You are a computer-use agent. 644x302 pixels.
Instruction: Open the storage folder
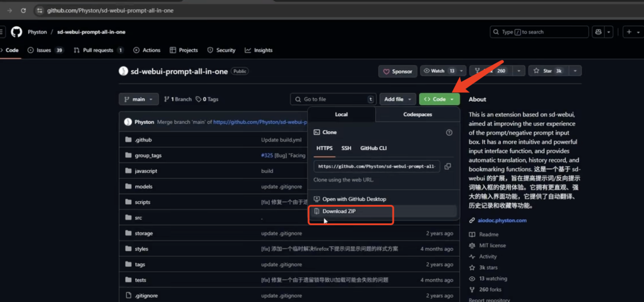coord(144,233)
